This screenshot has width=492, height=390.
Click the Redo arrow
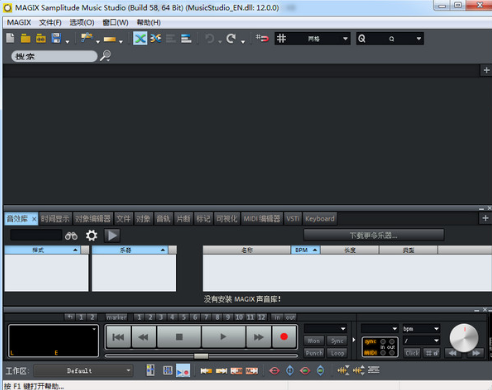pyautogui.click(x=231, y=39)
